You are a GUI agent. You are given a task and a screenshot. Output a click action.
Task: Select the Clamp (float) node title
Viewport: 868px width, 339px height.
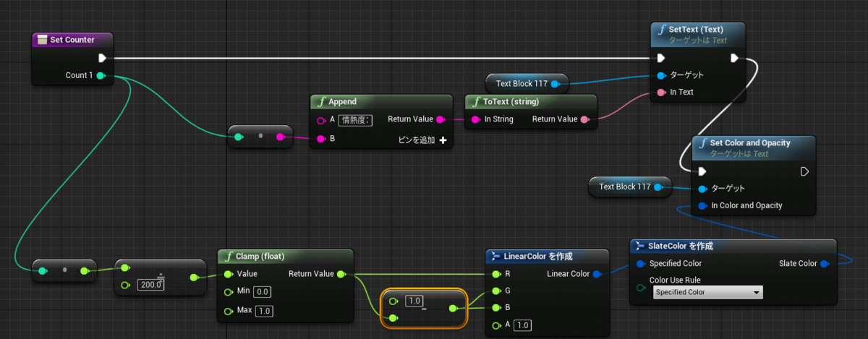coord(260,256)
